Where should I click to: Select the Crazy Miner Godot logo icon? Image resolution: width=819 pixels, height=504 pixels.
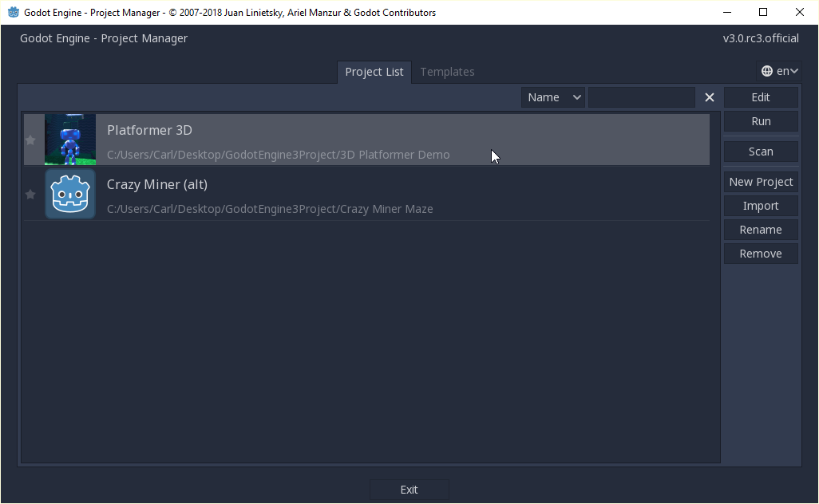[70, 194]
